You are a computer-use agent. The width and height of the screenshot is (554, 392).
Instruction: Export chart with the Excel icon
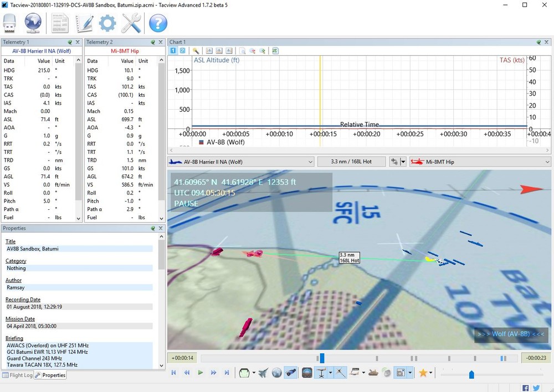click(275, 51)
